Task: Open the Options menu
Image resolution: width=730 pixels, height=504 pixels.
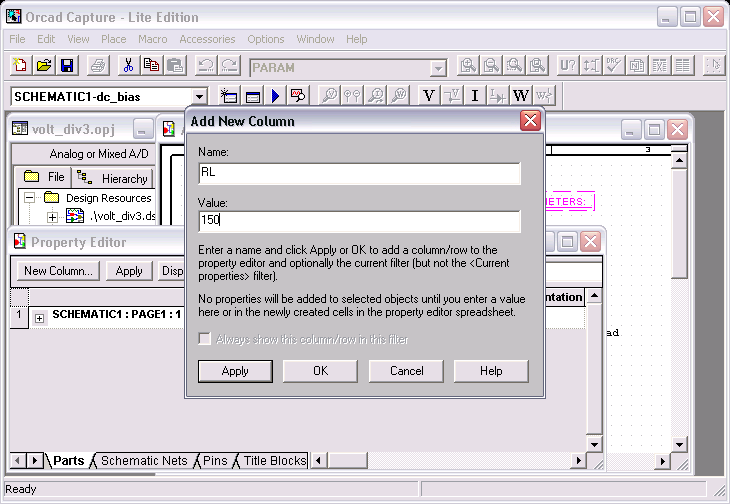Action: [266, 39]
